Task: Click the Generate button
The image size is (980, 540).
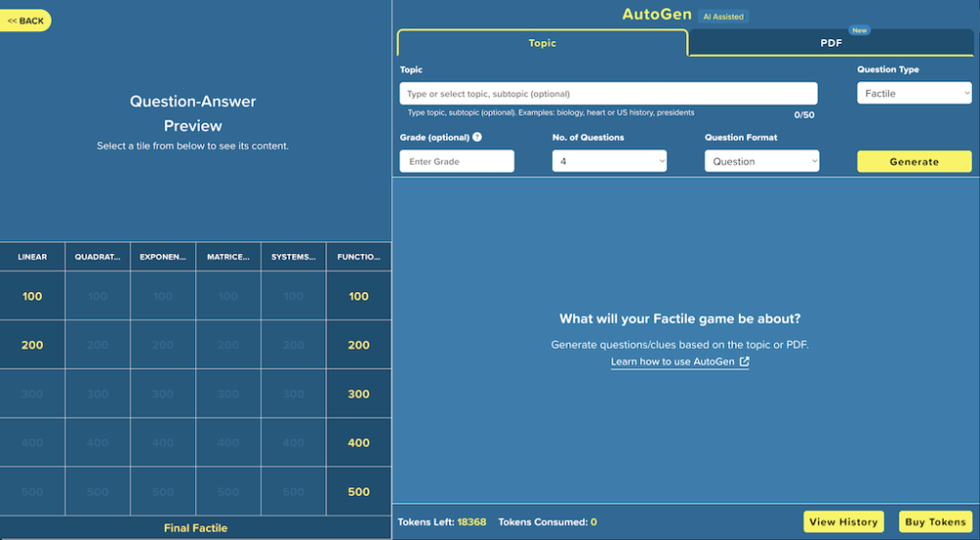Action: [914, 162]
